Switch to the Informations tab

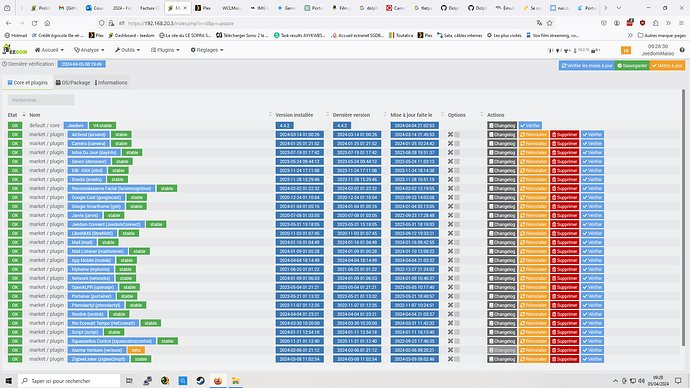(x=111, y=83)
